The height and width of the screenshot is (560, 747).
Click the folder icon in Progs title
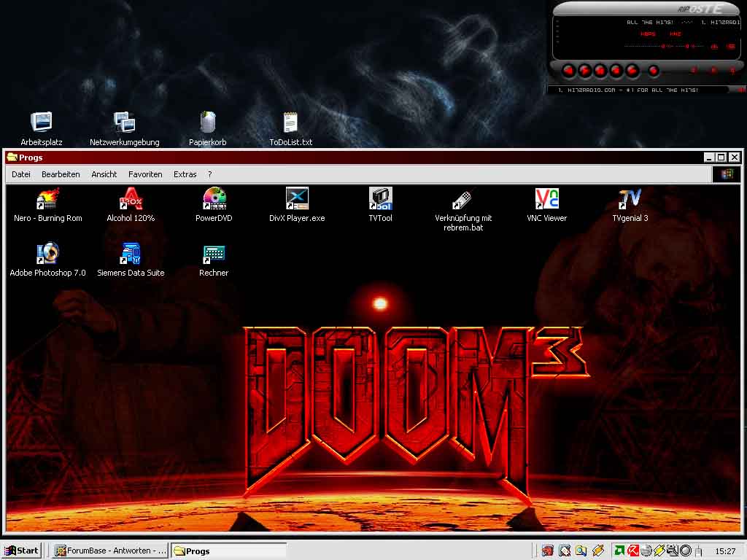[12, 157]
